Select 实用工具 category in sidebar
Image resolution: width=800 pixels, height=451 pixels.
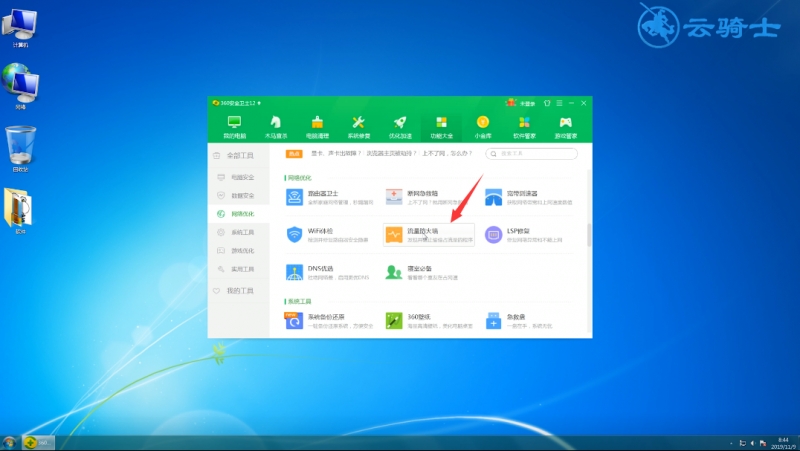point(239,269)
